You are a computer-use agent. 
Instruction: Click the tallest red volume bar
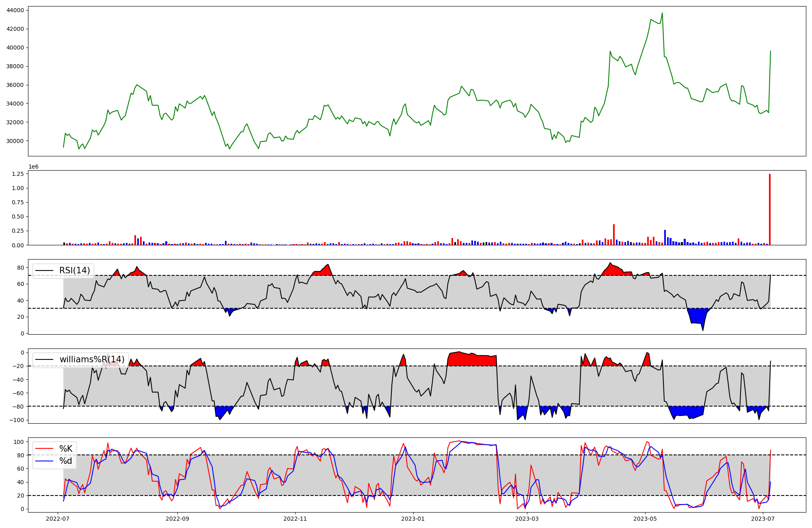(x=769, y=209)
